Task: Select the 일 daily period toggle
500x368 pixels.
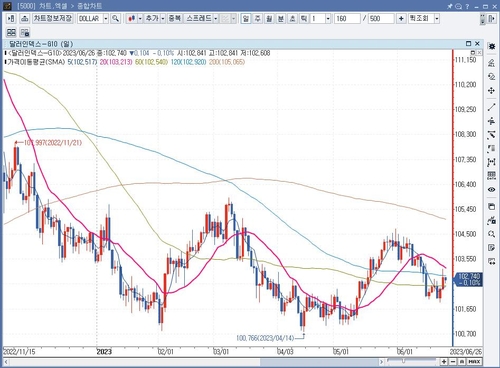Action: [246, 19]
